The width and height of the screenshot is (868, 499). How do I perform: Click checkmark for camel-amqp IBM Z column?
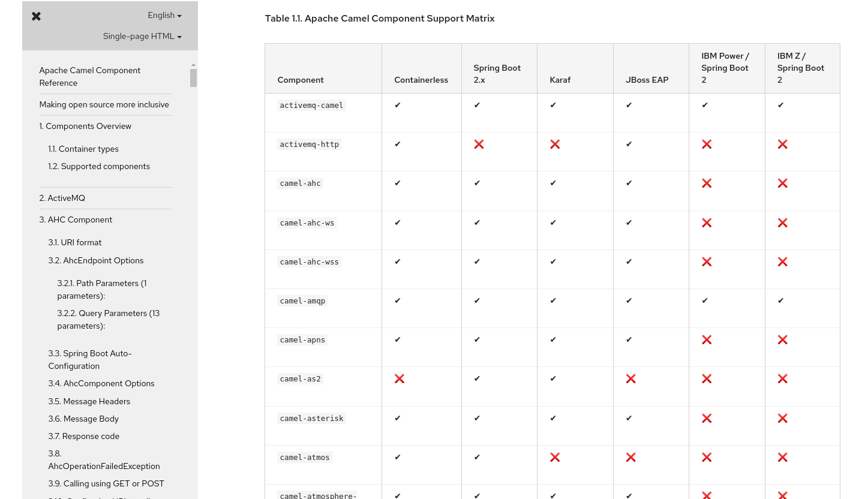tap(781, 300)
